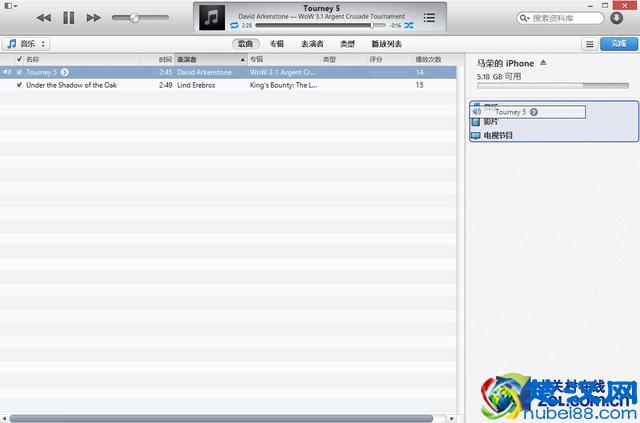The height and width of the screenshot is (423, 640).
Task: Click the album artwork music note thumbnail
Action: coord(211,18)
